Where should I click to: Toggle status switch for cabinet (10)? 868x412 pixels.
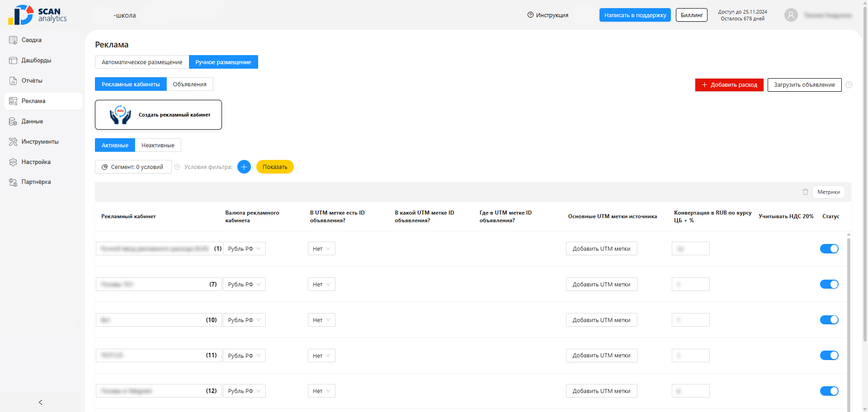829,320
